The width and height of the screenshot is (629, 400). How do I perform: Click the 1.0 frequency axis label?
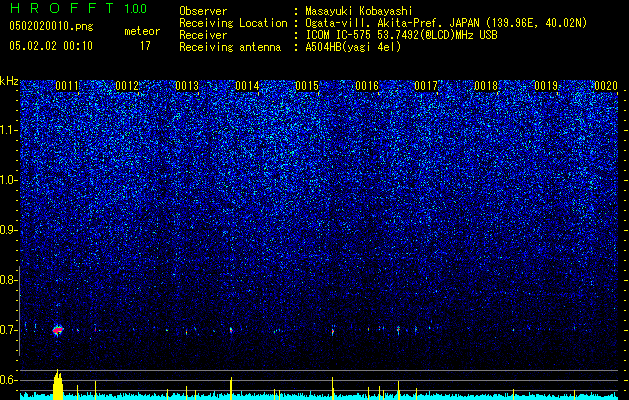coord(8,180)
